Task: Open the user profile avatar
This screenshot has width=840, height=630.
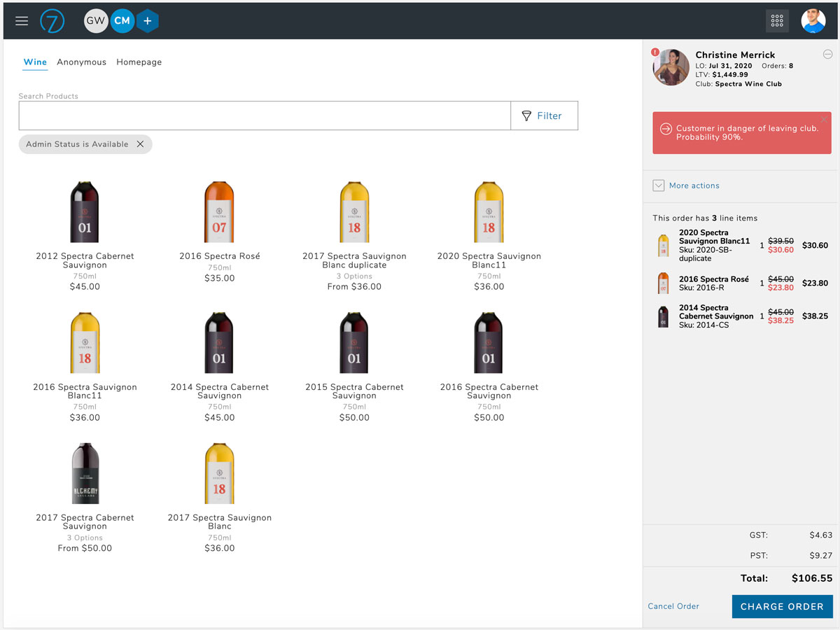Action: 813,21
